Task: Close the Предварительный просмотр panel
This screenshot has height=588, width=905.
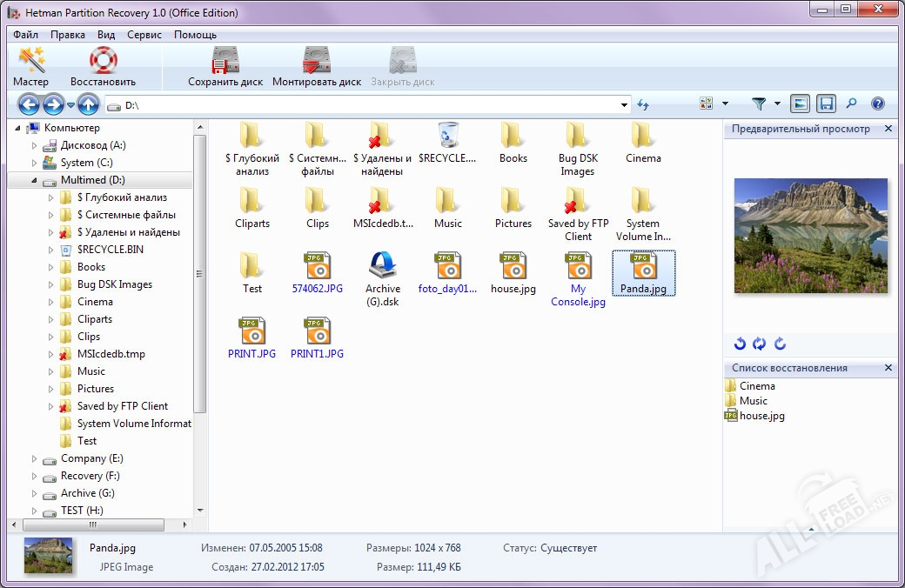Action: point(888,129)
